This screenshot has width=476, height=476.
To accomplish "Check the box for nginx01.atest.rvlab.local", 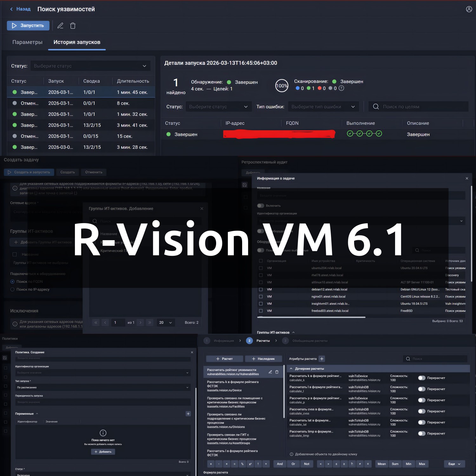I will point(261,297).
